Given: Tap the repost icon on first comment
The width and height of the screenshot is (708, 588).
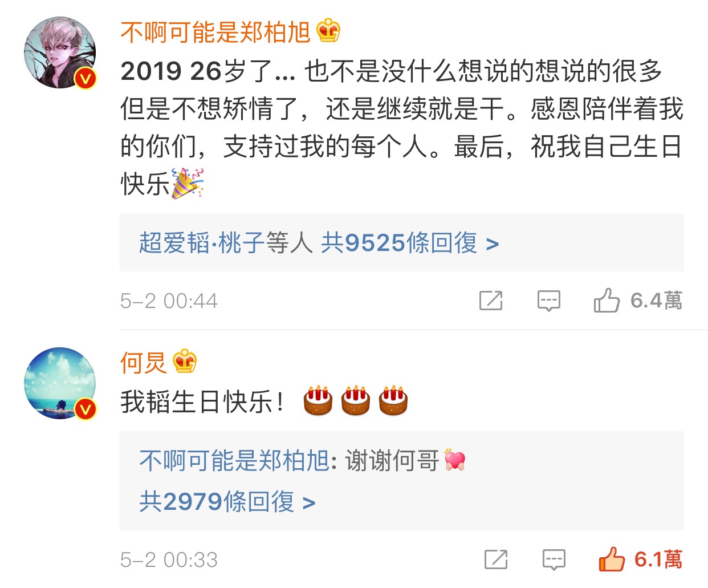Looking at the screenshot, I should click(x=491, y=300).
